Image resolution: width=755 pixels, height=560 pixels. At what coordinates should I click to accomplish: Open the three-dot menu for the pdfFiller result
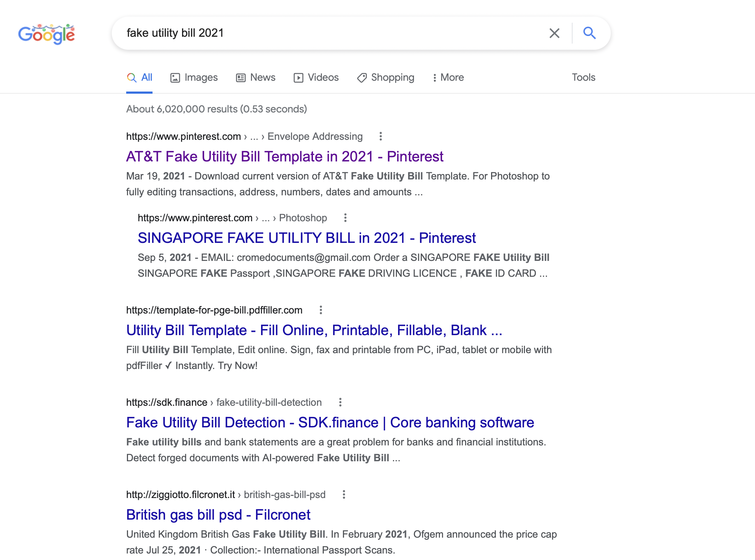tap(320, 310)
